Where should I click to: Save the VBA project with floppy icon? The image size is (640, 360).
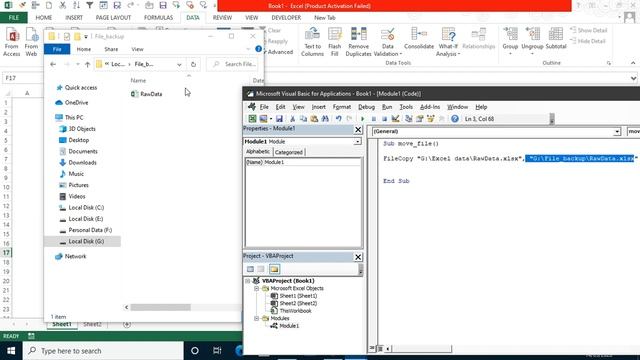point(279,119)
